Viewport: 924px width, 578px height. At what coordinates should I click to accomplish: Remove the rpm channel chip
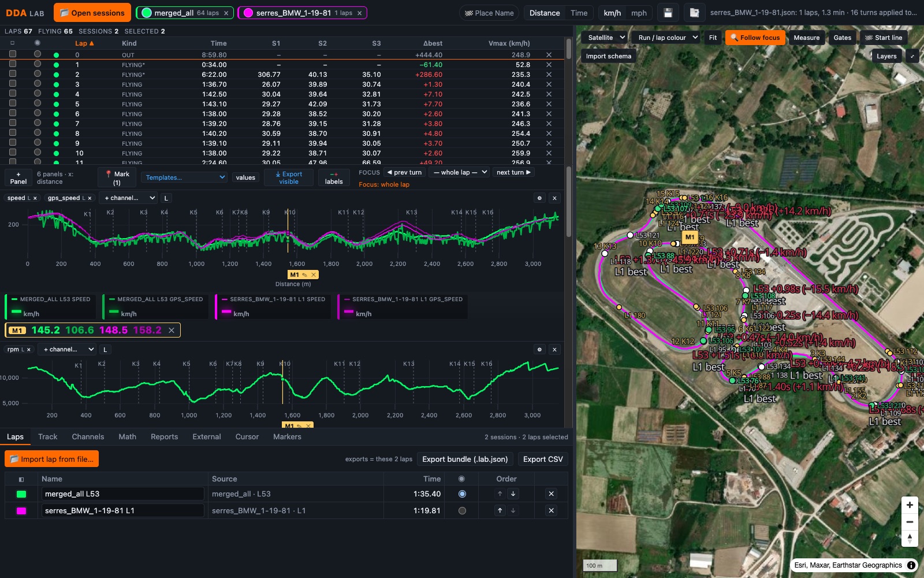(28, 350)
